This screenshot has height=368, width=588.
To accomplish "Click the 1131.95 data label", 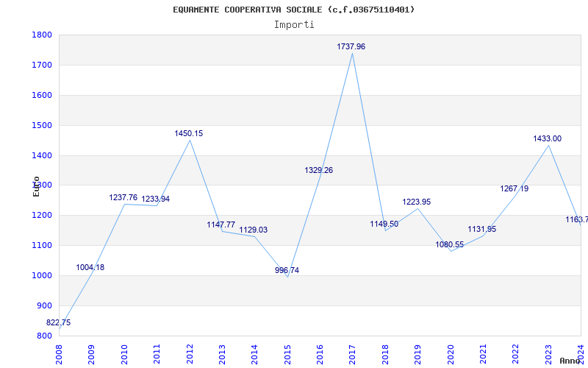I will point(482,229).
